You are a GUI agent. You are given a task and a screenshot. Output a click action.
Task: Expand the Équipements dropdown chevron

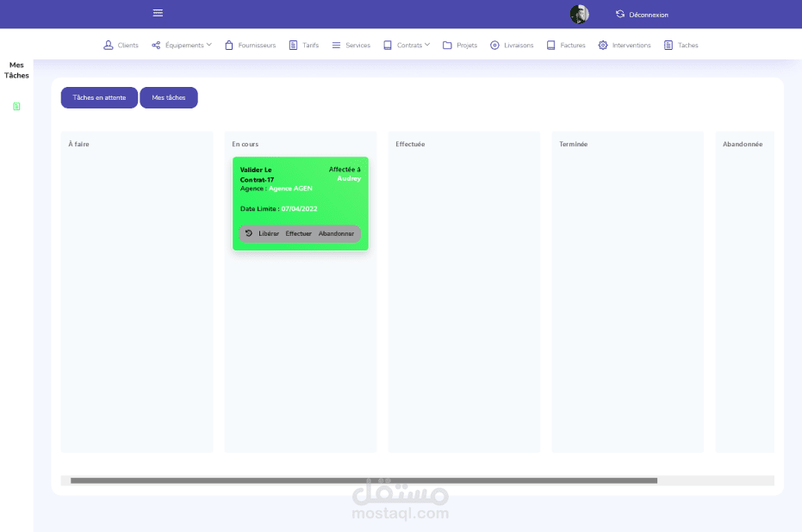pyautogui.click(x=208, y=45)
